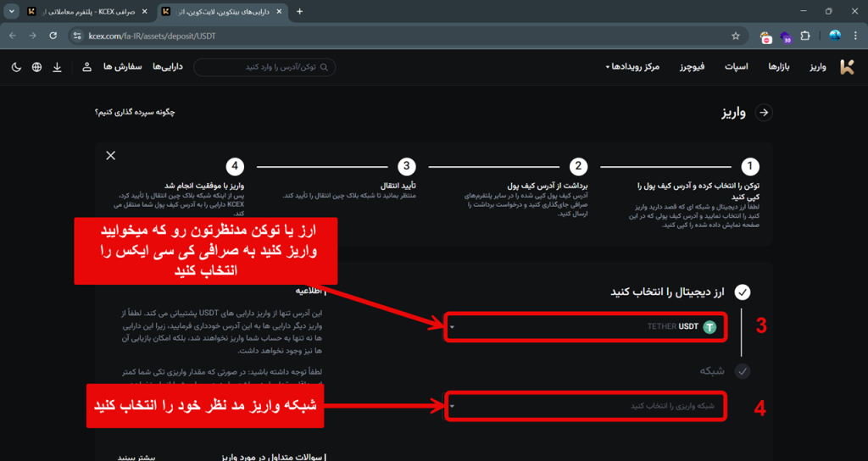
Task: Click the back arrow beside واریز heading
Action: point(764,113)
